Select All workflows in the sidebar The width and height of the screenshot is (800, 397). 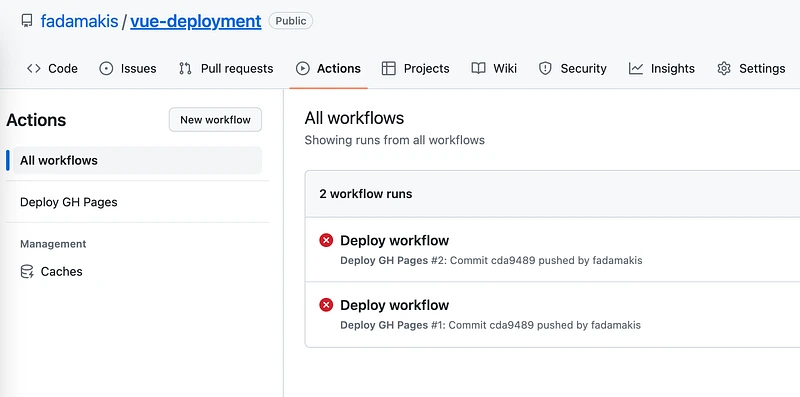pos(137,160)
